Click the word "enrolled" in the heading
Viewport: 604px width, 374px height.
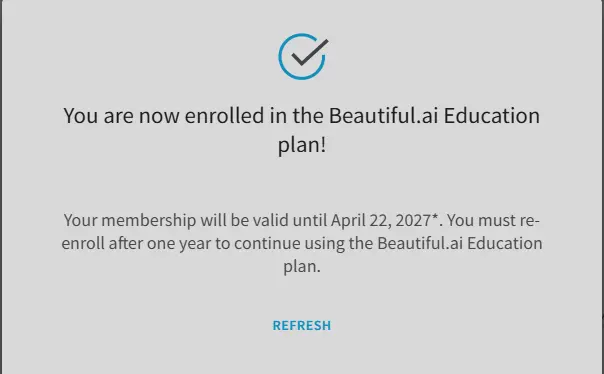pos(225,116)
